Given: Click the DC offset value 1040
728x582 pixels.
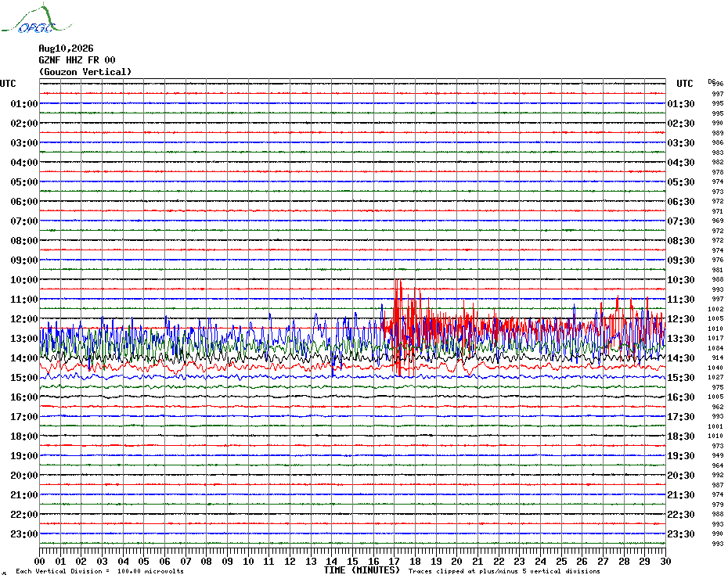Looking at the screenshot, I should point(715,368).
